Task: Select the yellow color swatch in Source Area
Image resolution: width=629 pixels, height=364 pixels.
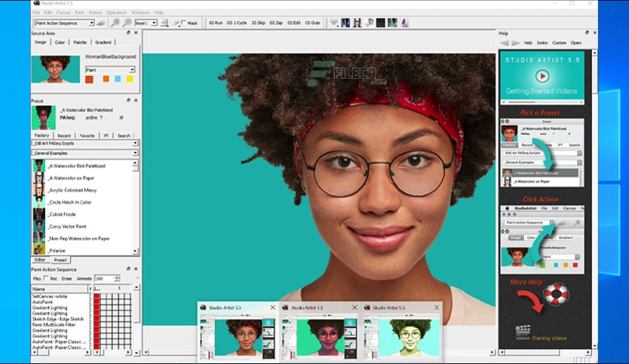Action: (x=129, y=79)
